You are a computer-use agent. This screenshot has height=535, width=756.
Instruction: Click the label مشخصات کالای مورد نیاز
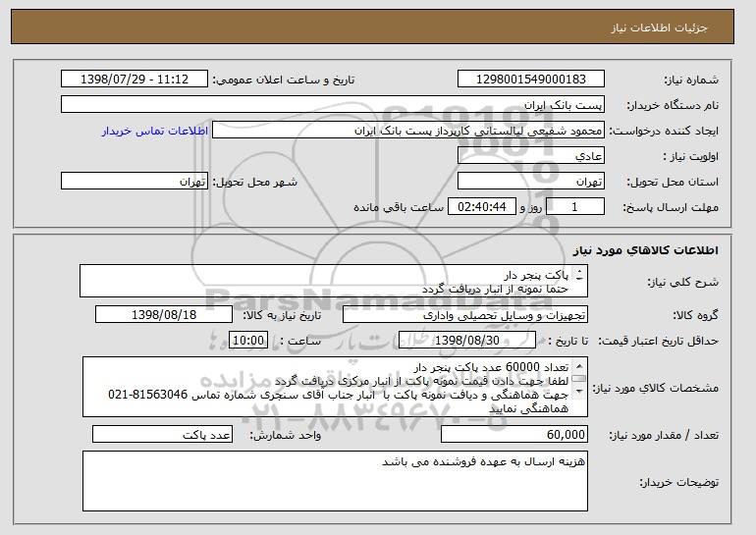655,388
